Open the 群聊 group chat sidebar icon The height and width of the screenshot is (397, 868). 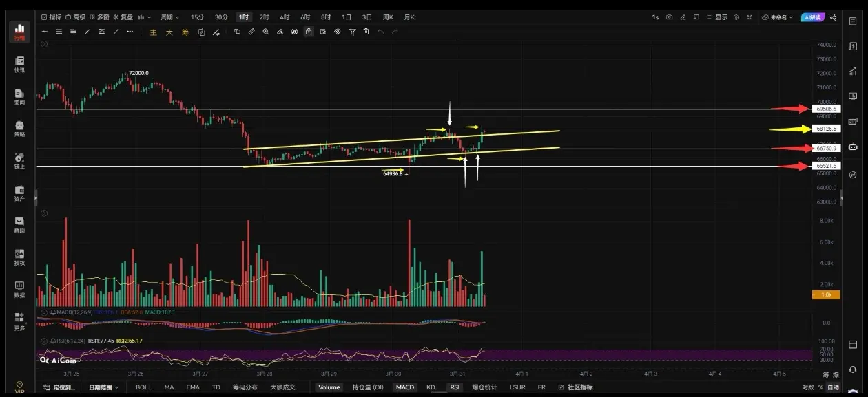(x=19, y=226)
